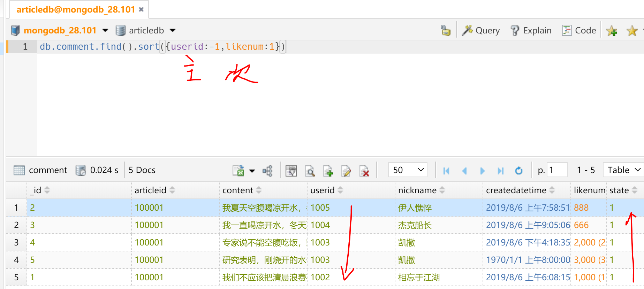Select the articledb@mongodb_28.101 tab

76,9
